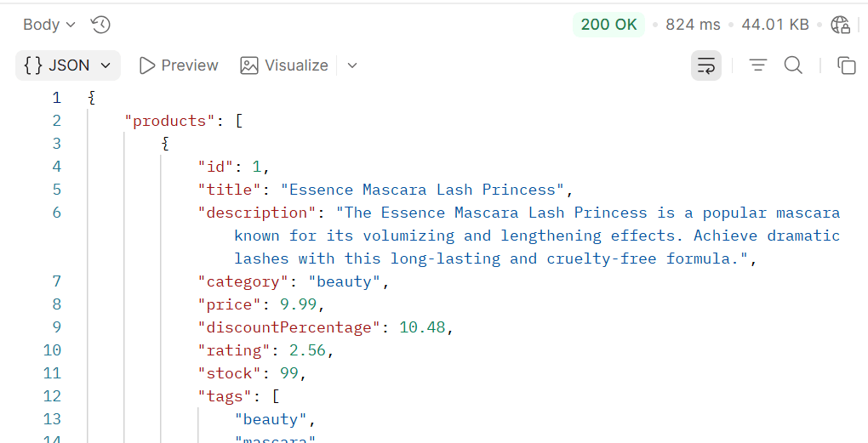This screenshot has width=868, height=443.
Task: Click the rating value 2.56
Action: [x=308, y=350]
